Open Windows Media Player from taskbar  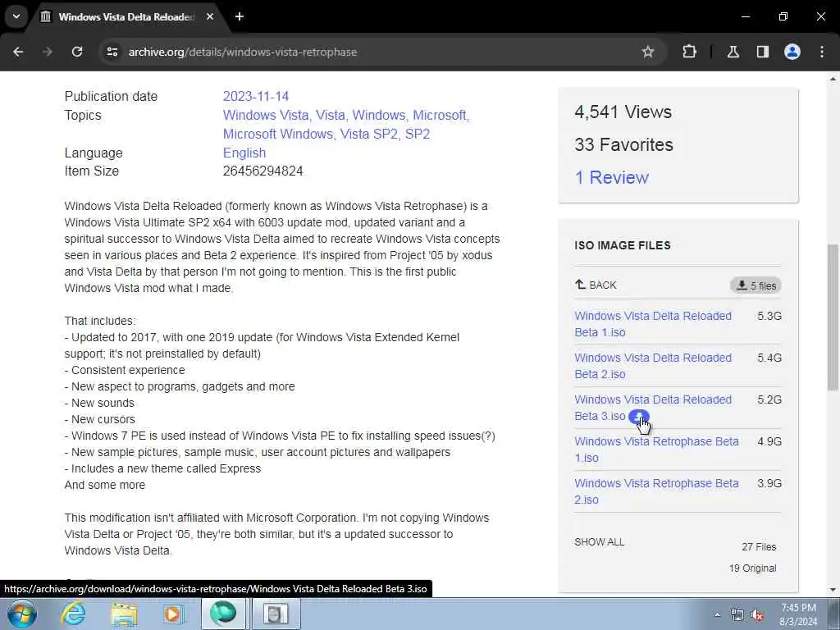click(174, 614)
